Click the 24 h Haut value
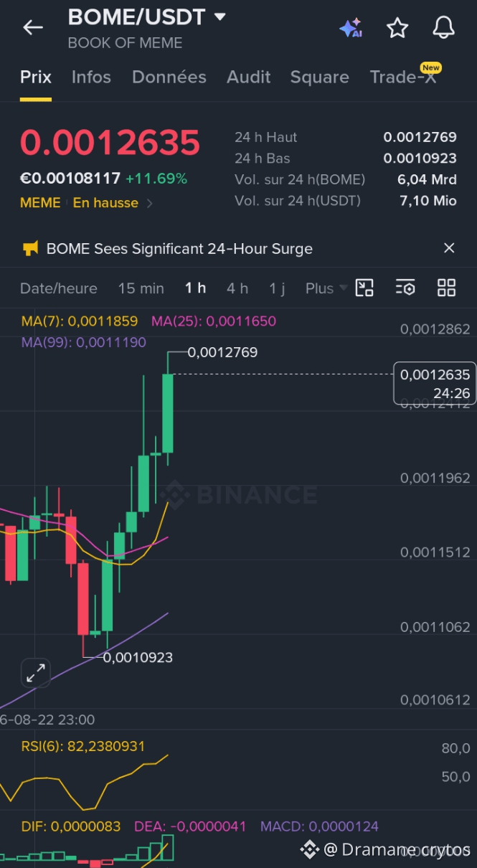 (420, 137)
